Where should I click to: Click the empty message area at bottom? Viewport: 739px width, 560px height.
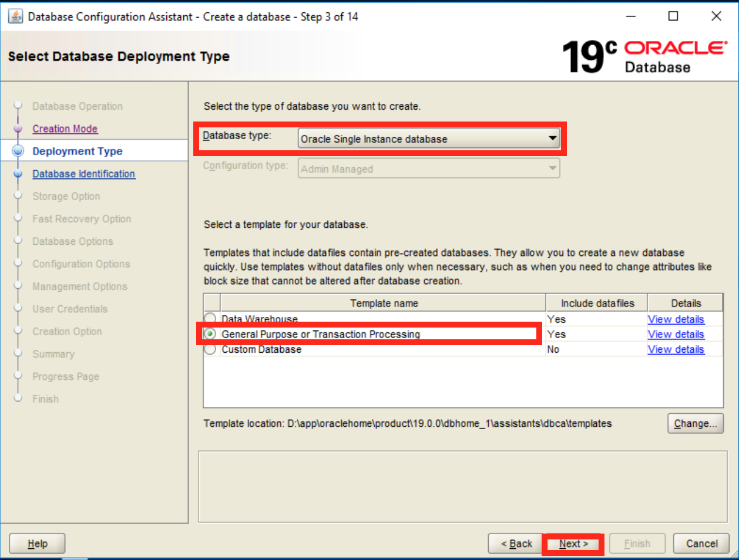[463, 487]
